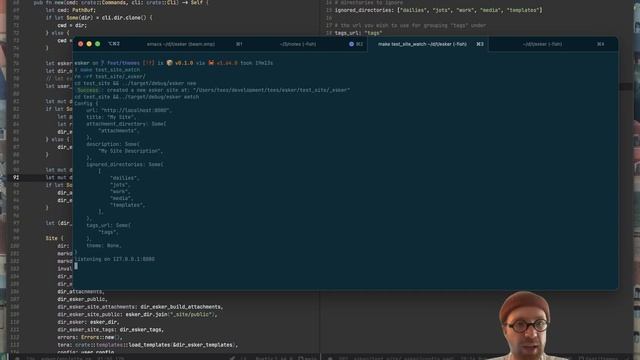Click 'dir_esker_site_public' join line in editor
The image size is (640, 360).
click(x=137, y=314)
